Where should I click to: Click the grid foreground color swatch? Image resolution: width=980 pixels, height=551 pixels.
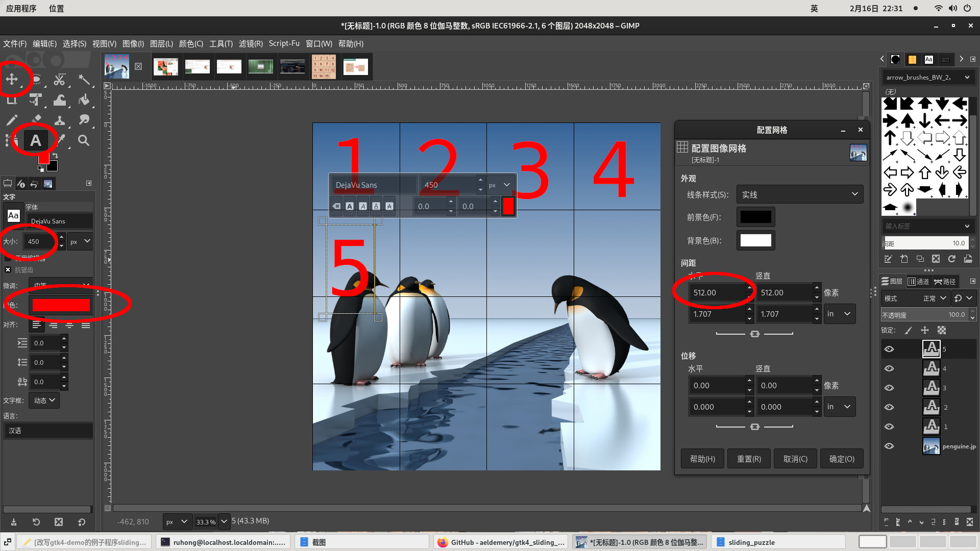[755, 217]
